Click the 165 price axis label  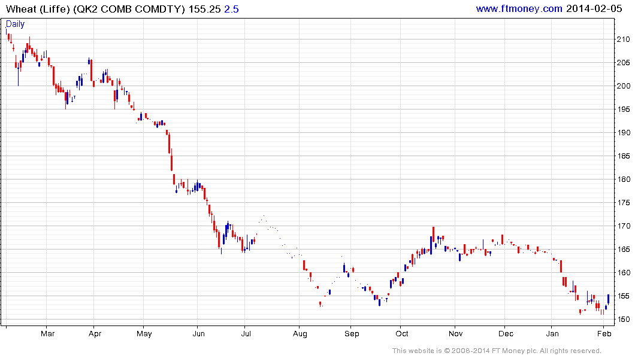(x=623, y=250)
